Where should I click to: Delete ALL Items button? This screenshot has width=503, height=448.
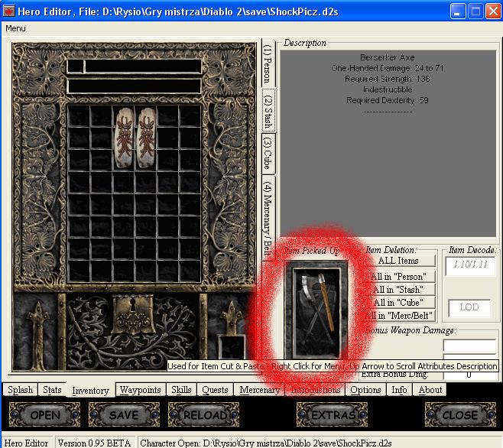[x=398, y=261]
